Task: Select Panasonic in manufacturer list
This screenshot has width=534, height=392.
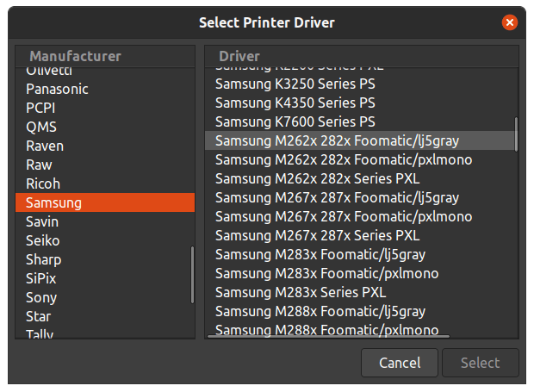Action: pyautogui.click(x=105, y=90)
